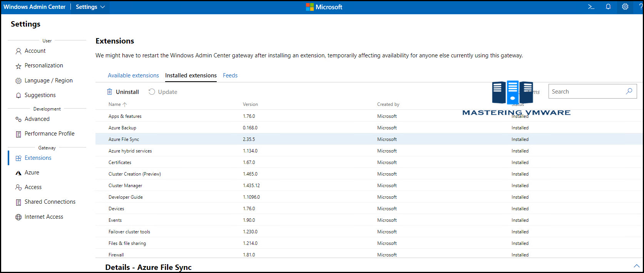The image size is (644, 273).
Task: Sort by Version column header
Action: [250, 104]
